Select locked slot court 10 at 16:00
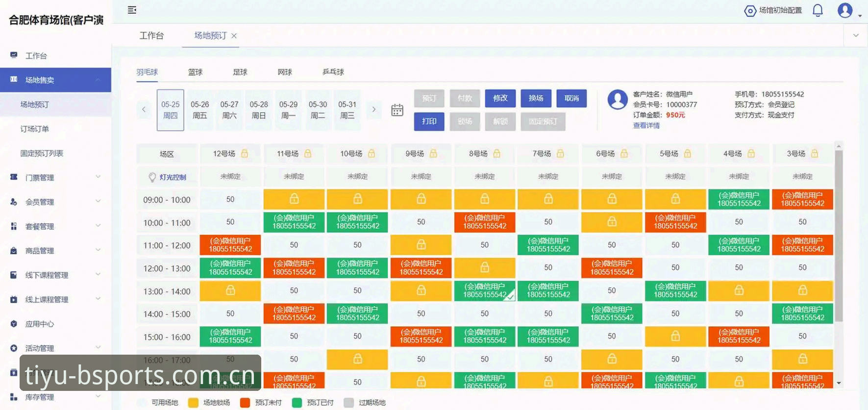Screen dimensions: 868x410 click(x=357, y=359)
